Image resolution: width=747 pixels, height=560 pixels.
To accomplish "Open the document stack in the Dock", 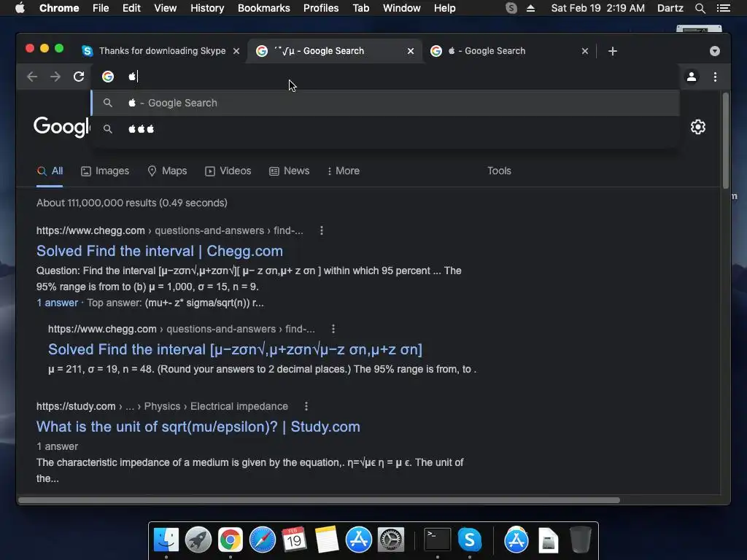I will coord(549,540).
